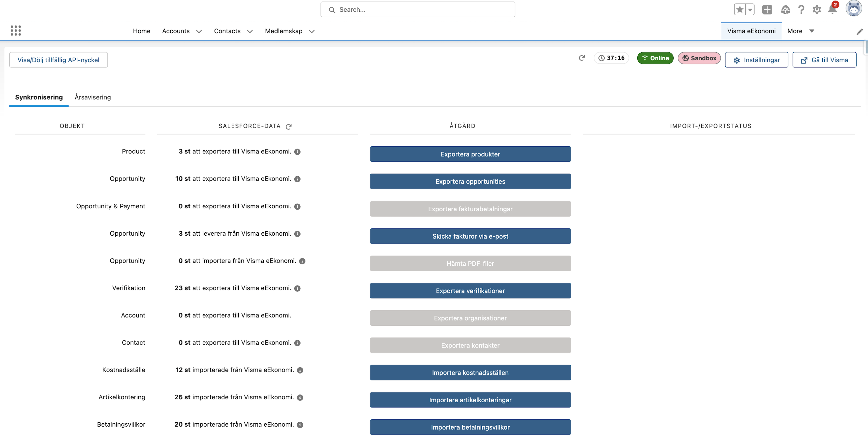Click the Account row's 0 st text
This screenshot has height=438, width=868.
click(184, 315)
